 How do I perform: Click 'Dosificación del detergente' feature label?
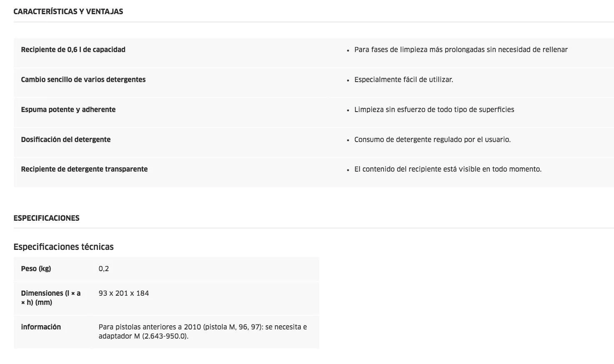66,140
